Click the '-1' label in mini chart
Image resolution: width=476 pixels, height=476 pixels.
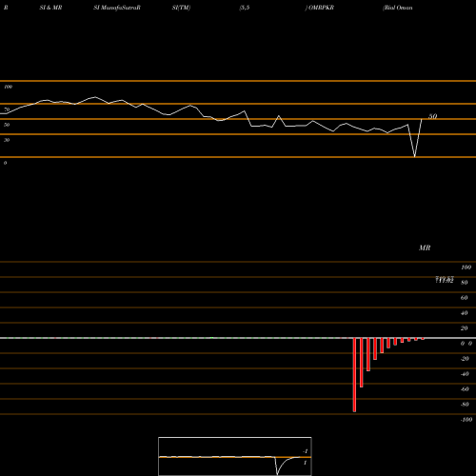point(306,451)
